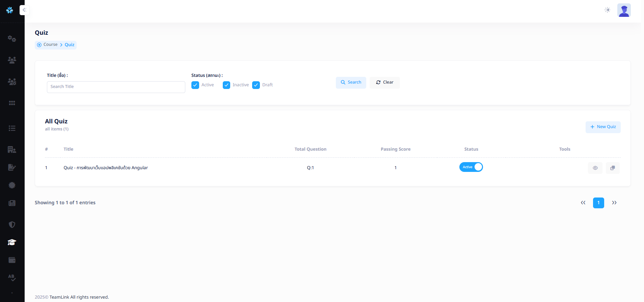Viewport: 644px width, 302px height.
Task: Click the Search Title input field
Action: coord(116,87)
